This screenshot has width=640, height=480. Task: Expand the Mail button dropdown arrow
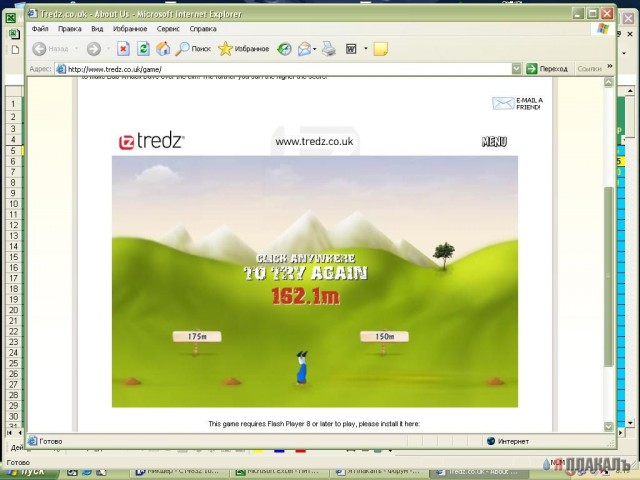315,49
